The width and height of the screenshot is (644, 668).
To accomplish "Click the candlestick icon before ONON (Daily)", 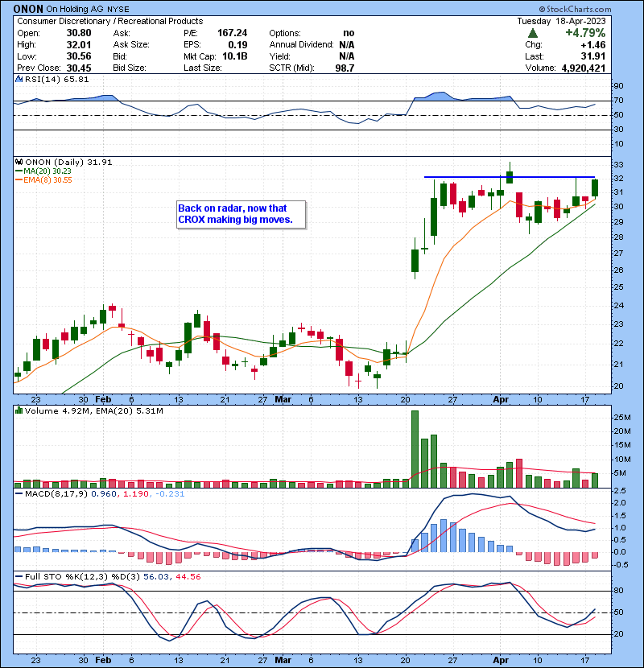I will point(19,162).
